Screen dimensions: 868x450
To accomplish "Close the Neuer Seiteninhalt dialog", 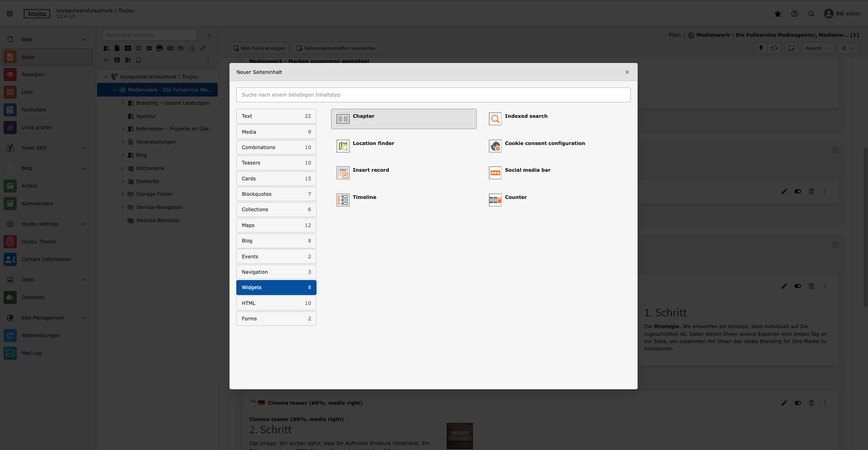I will point(627,72).
